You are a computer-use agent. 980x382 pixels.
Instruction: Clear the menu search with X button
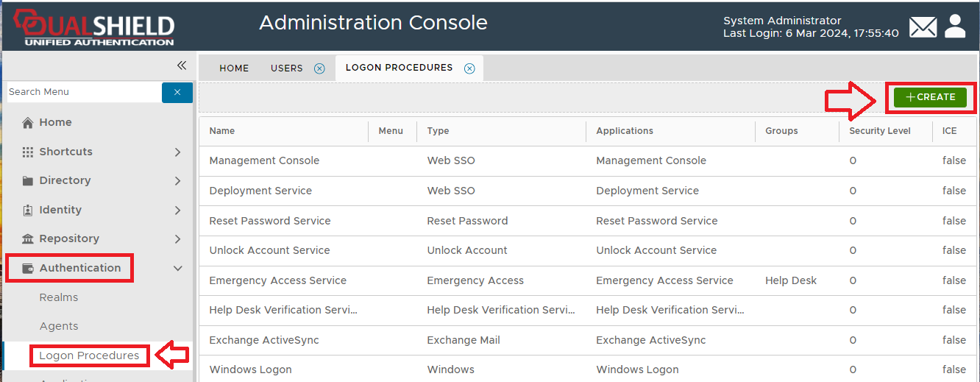177,92
